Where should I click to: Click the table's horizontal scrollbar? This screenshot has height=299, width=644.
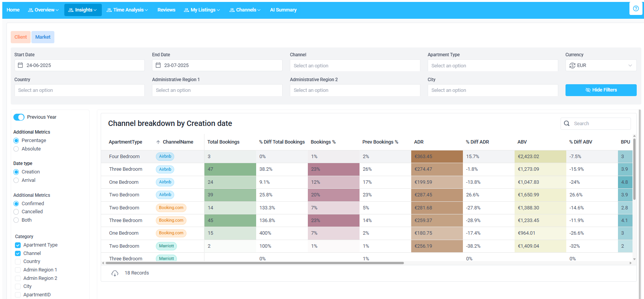pos(255,263)
